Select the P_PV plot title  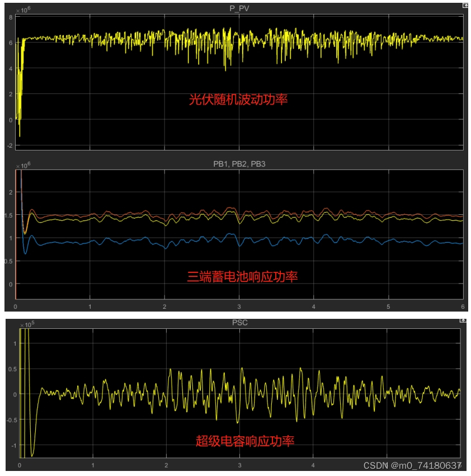coord(239,8)
